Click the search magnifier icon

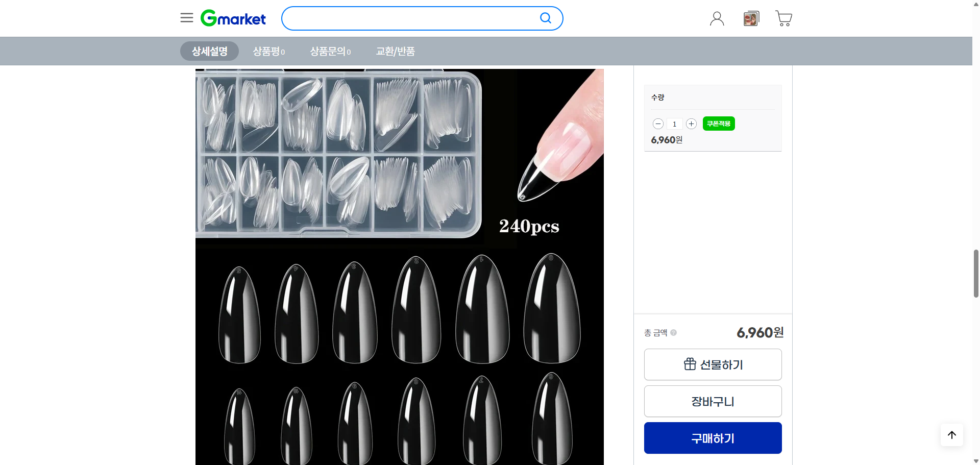pos(546,18)
